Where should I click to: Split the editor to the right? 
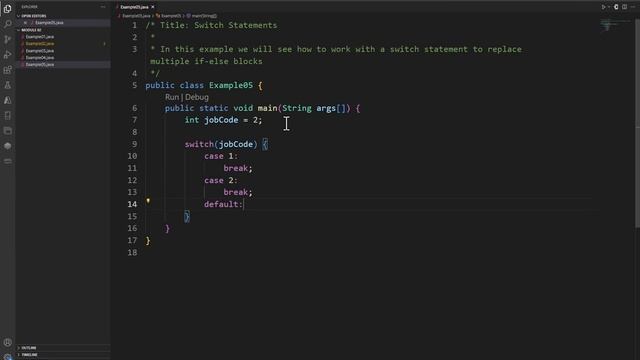624,7
